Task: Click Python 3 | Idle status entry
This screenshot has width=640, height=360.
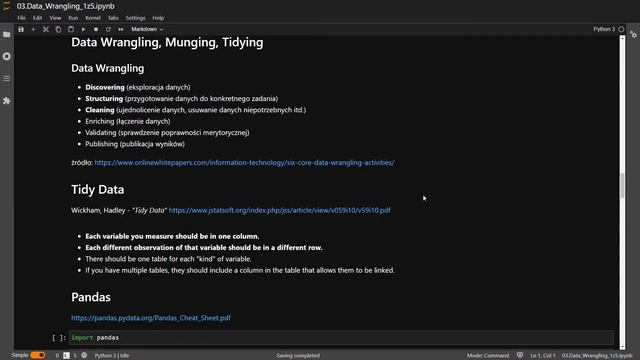Action: point(112,356)
